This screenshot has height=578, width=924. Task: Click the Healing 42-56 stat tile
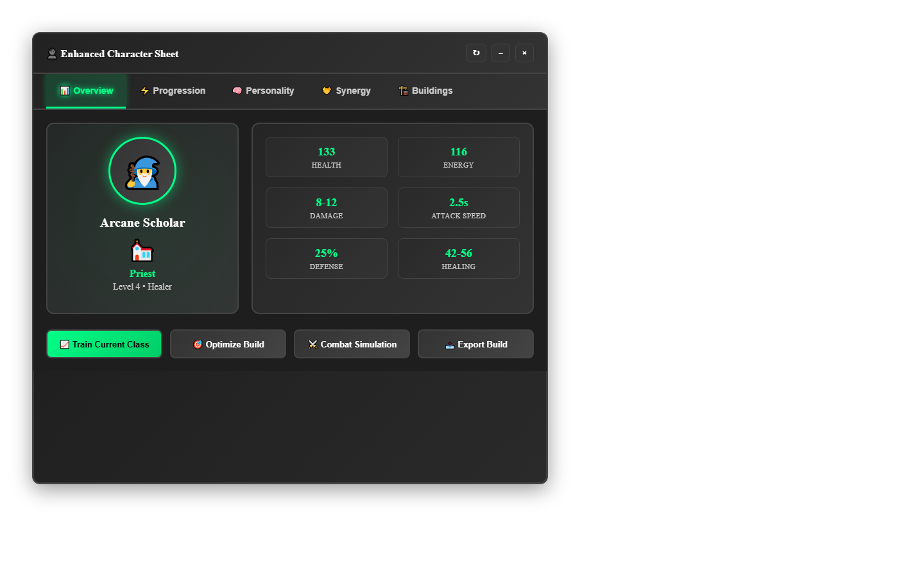click(x=459, y=258)
